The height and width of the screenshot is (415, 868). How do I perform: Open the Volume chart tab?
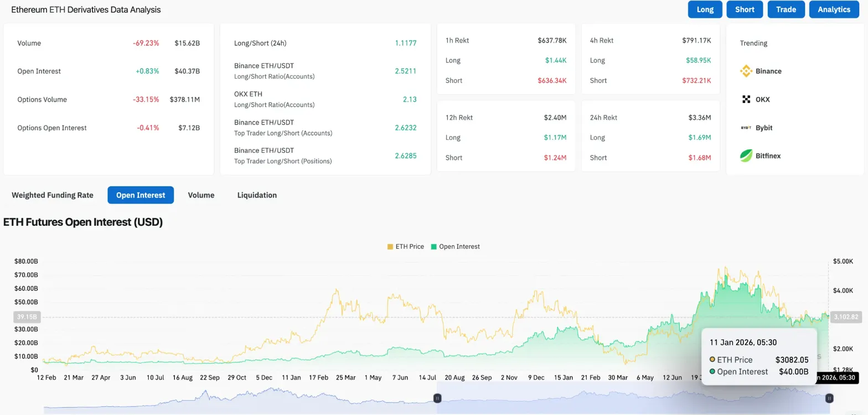[x=201, y=195]
